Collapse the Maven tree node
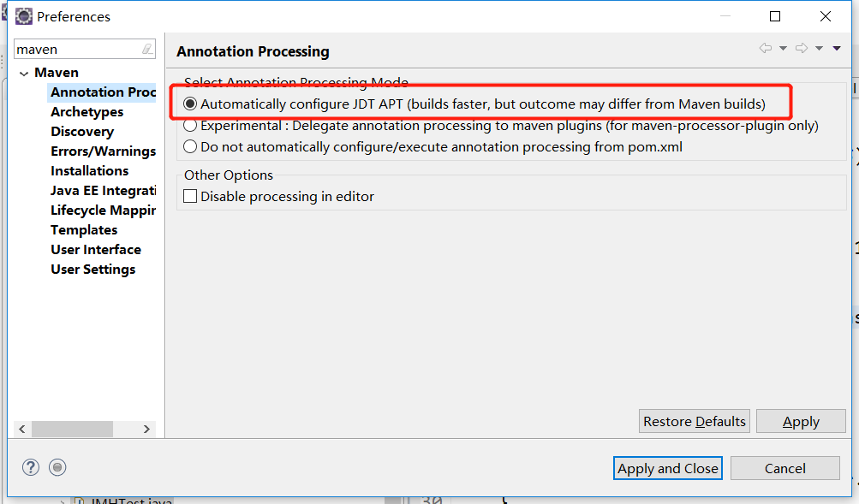Screen dimensions: 859x504 [24, 74]
